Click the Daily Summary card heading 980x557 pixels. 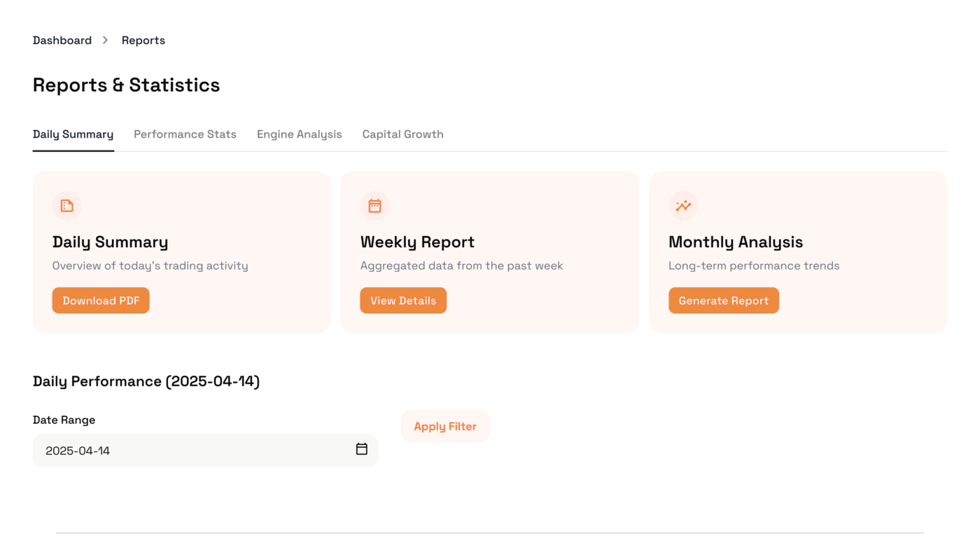click(110, 242)
